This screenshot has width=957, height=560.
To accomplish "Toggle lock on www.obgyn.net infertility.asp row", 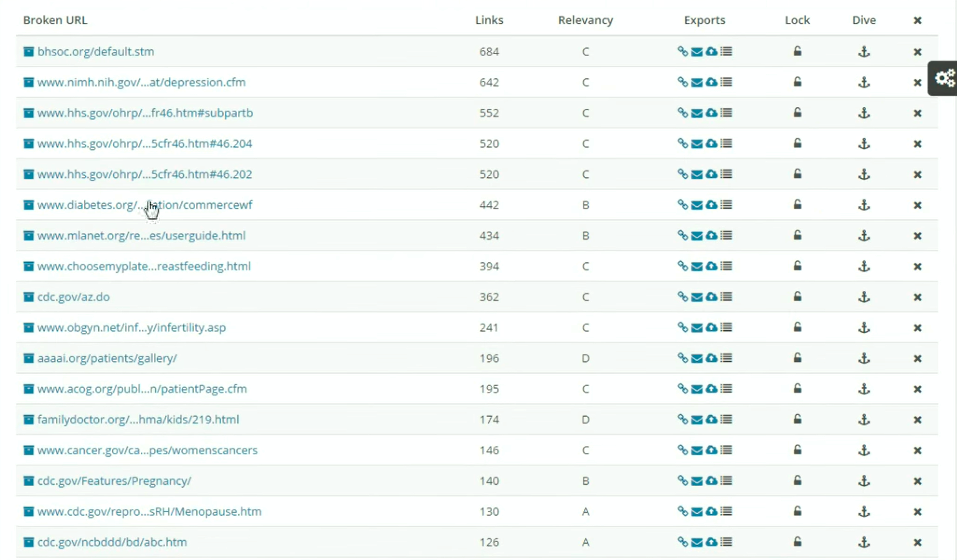I will tap(797, 327).
